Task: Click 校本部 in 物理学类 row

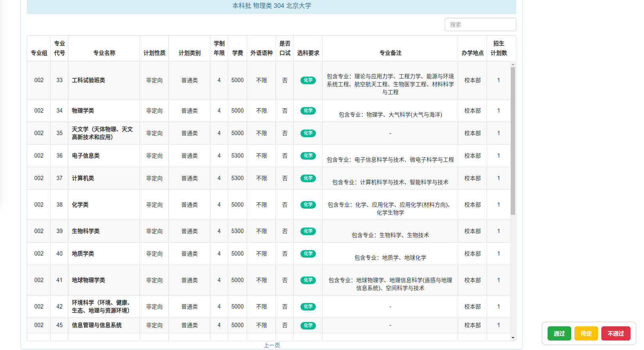Action: click(472, 111)
